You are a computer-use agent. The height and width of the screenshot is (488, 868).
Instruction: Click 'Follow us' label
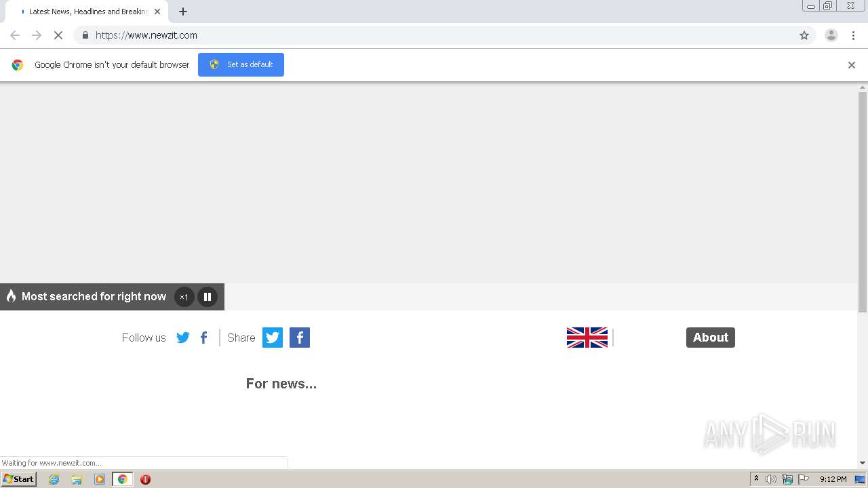coord(144,338)
